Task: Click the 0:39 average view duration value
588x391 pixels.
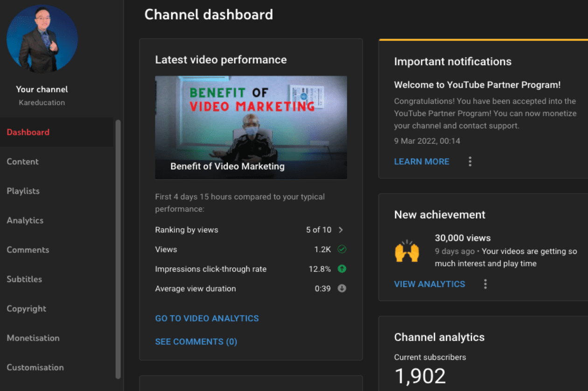Action: point(322,288)
